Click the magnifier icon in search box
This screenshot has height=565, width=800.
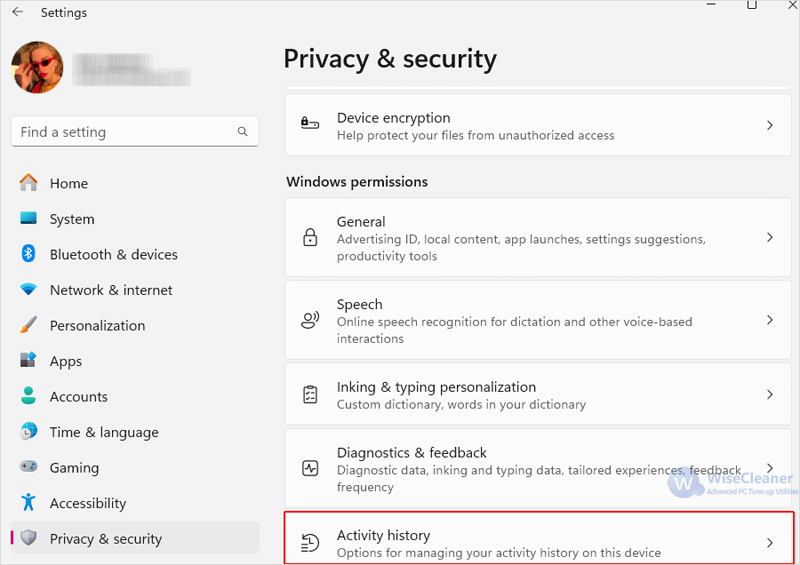pyautogui.click(x=242, y=132)
